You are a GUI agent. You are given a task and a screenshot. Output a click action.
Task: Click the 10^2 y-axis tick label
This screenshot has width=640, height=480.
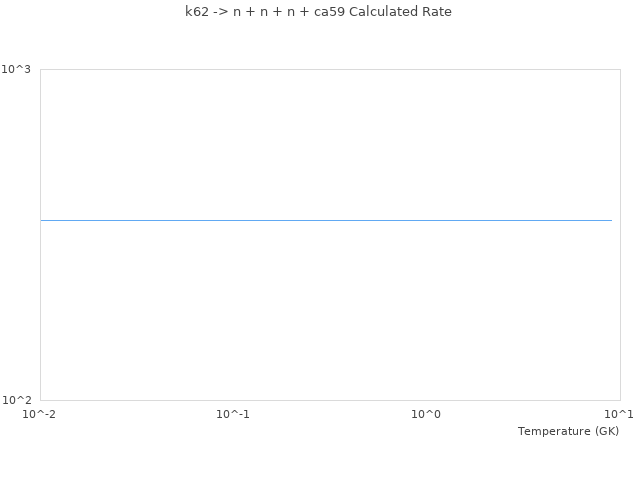point(16,400)
